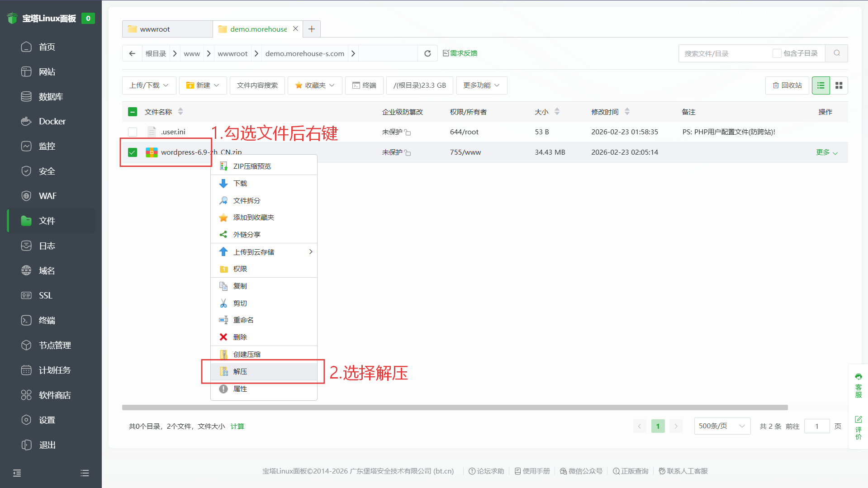The image size is (868, 488).
Task: Switch to grid view icon
Action: coord(839,85)
